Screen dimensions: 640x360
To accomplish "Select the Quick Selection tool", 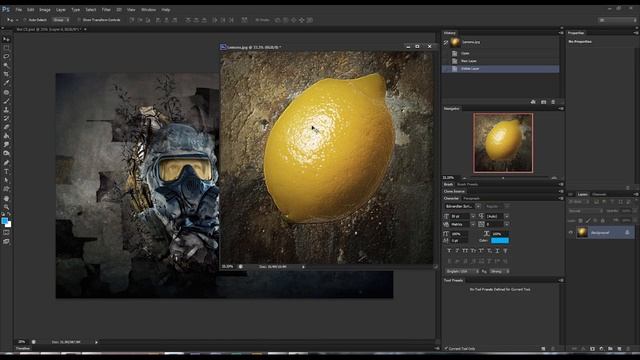I will point(6,65).
